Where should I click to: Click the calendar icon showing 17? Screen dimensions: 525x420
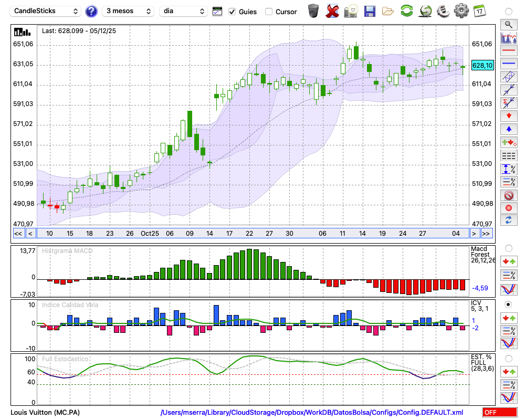[x=479, y=11]
